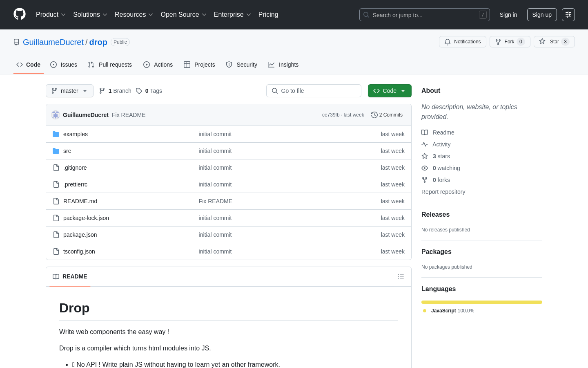Screen dimensions: 588x368
Task: Open the drop repository name link
Action: 98,42
